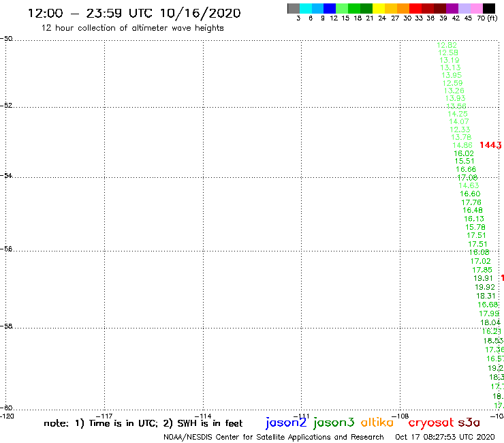Viewport: 504px width, 443px height.
Task: Click the wave height reading 12.59
Action: [x=452, y=83]
